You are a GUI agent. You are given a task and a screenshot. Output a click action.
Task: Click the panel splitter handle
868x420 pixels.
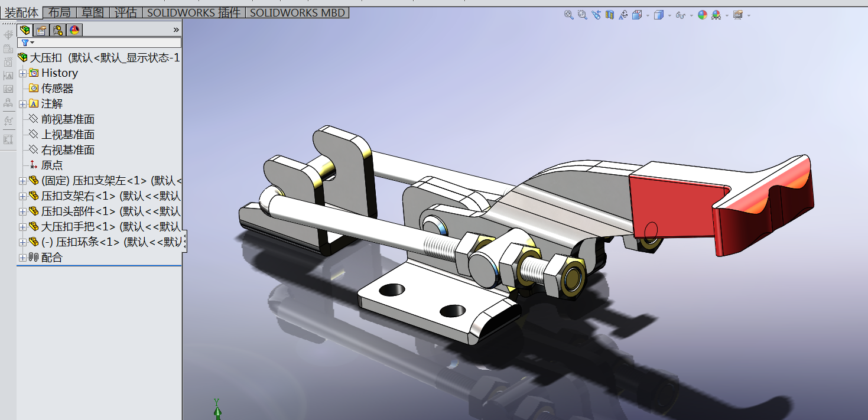(x=185, y=242)
